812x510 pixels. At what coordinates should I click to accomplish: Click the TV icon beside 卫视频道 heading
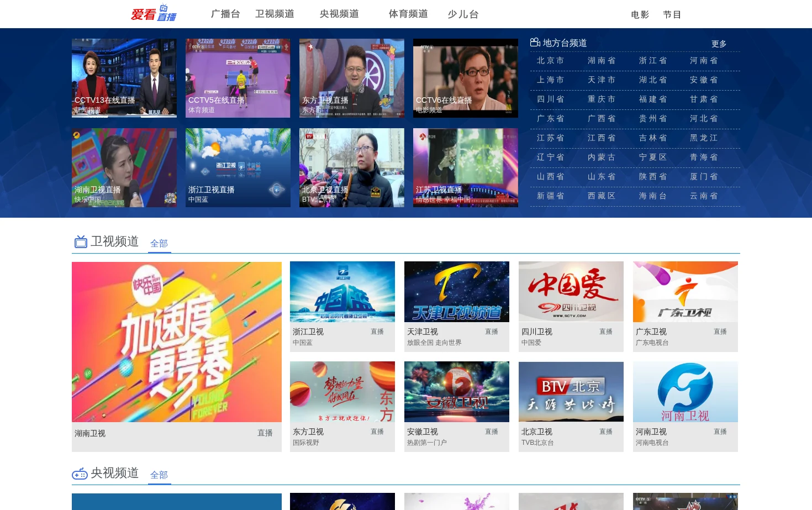pos(81,241)
